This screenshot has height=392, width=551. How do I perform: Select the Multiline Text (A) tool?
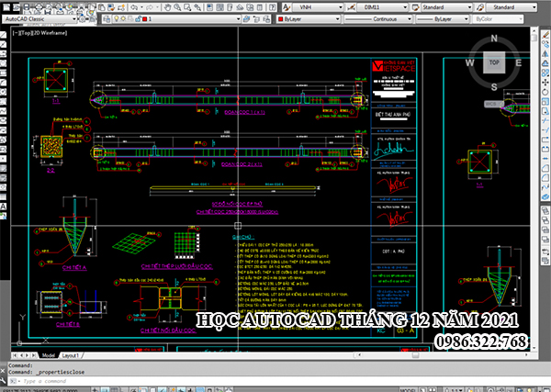(x=4, y=207)
